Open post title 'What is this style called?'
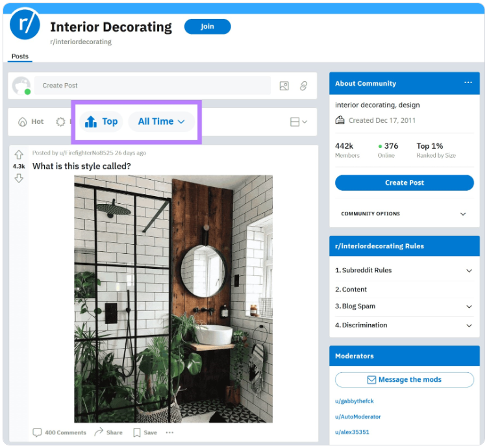Screen dimensions: 489x448 click(x=82, y=166)
